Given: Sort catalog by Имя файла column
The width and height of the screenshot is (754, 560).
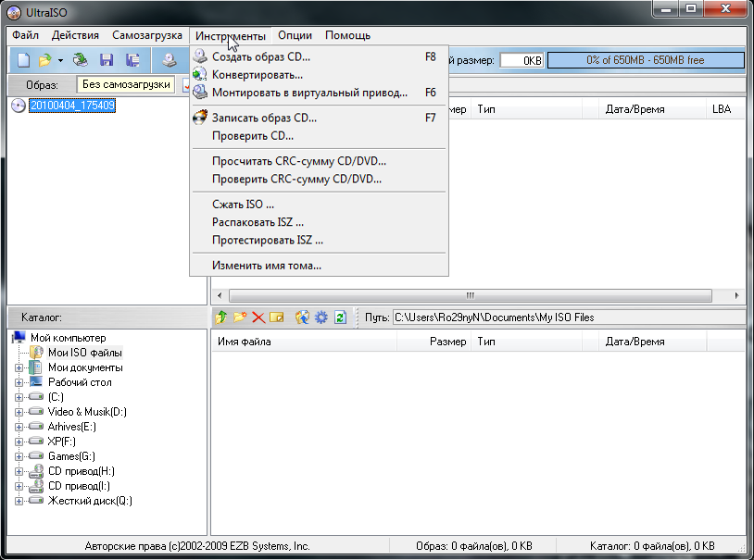Looking at the screenshot, I should click(304, 342).
